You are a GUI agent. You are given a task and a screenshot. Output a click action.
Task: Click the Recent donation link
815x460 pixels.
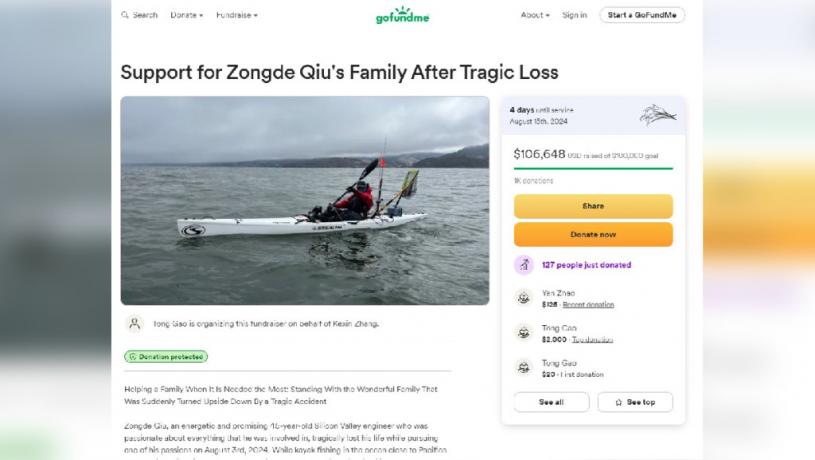(588, 304)
